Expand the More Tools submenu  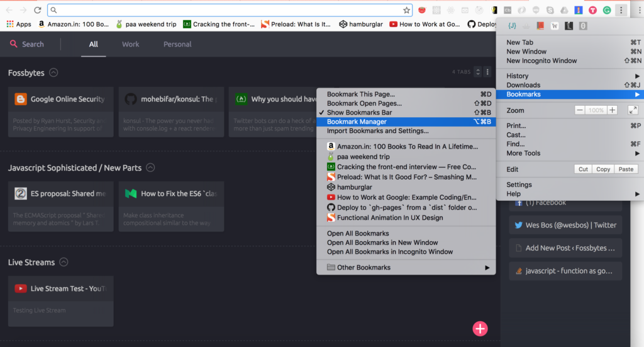[569, 154]
